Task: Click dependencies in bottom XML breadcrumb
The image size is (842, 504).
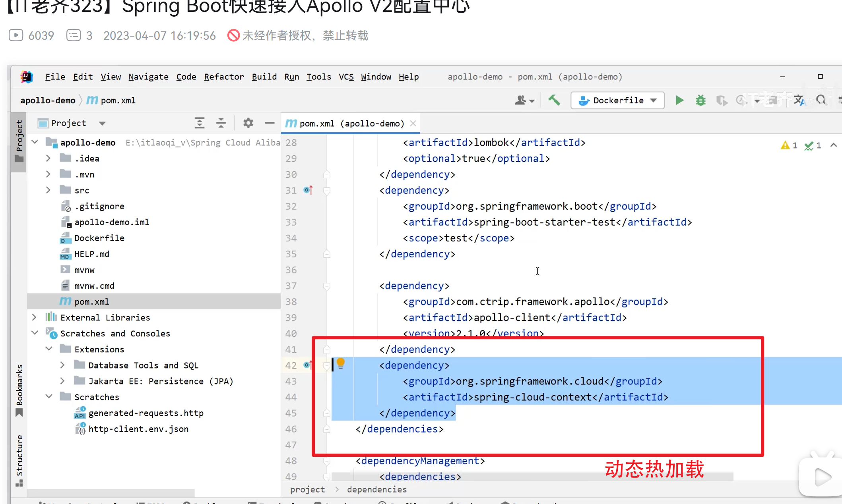Action: click(377, 489)
